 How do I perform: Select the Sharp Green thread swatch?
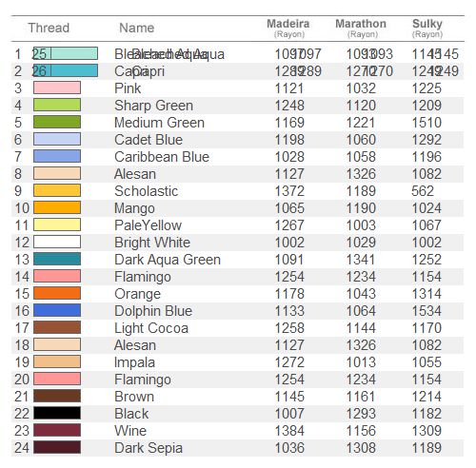(x=57, y=105)
